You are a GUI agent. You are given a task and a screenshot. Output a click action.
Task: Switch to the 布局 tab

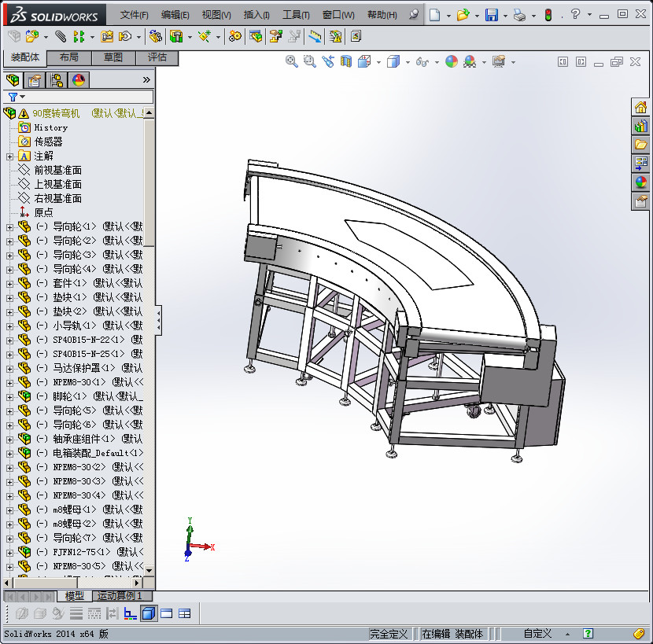[68, 57]
